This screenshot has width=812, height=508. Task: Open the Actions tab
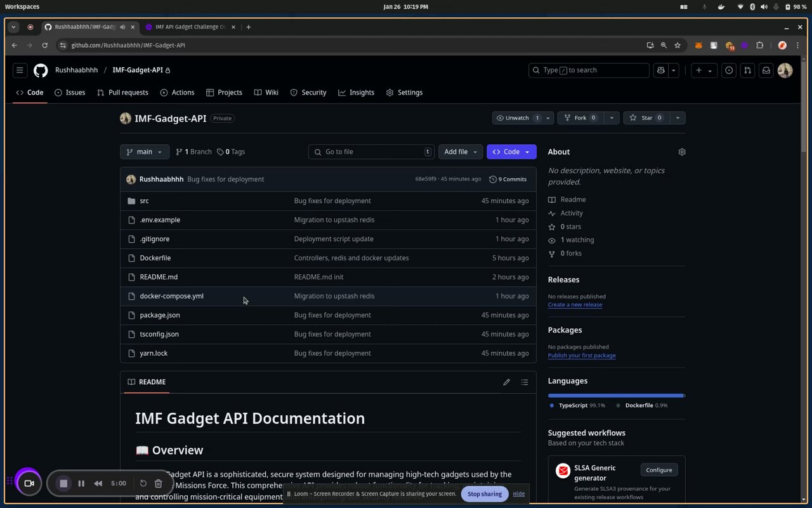[177, 93]
